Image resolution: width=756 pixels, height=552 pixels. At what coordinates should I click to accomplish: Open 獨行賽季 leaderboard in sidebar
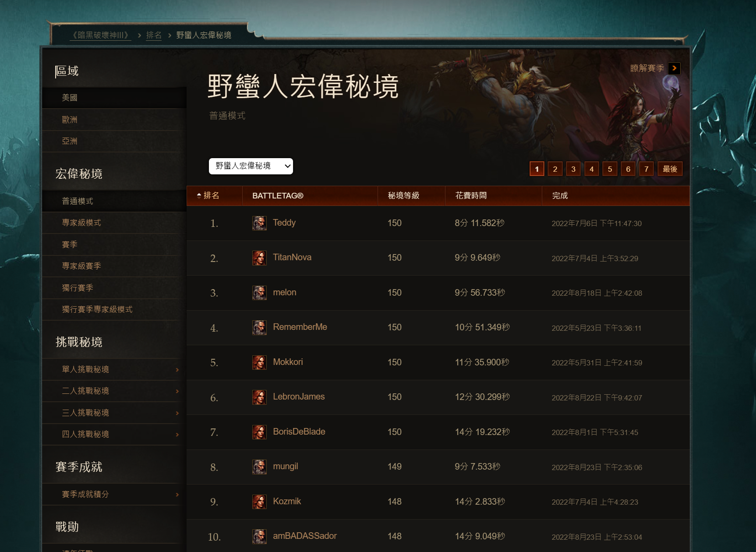[114, 288]
